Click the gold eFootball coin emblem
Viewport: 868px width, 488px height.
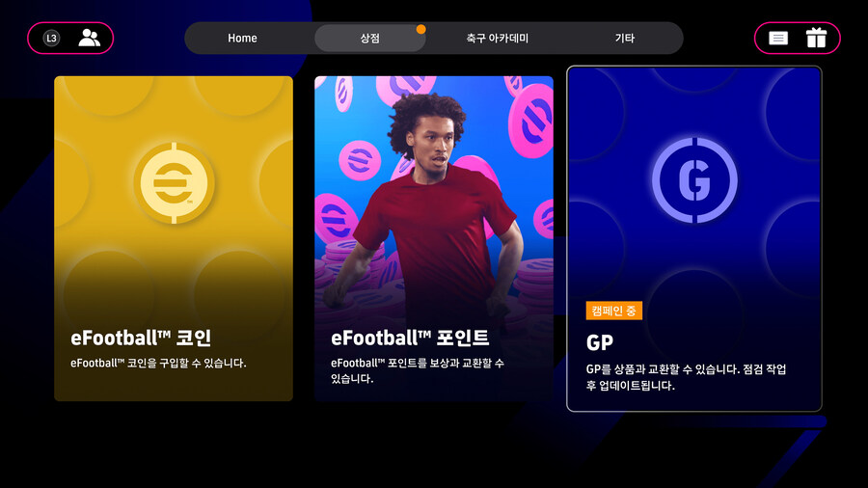pos(174,183)
